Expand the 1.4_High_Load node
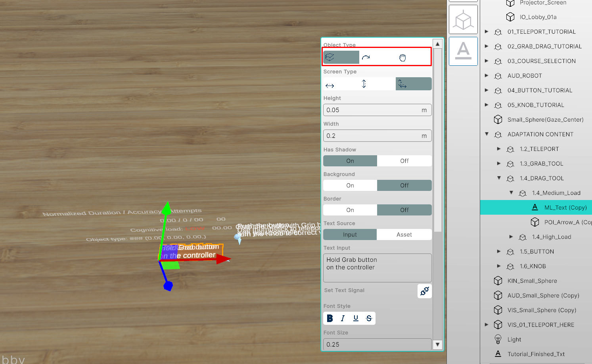 [511, 237]
